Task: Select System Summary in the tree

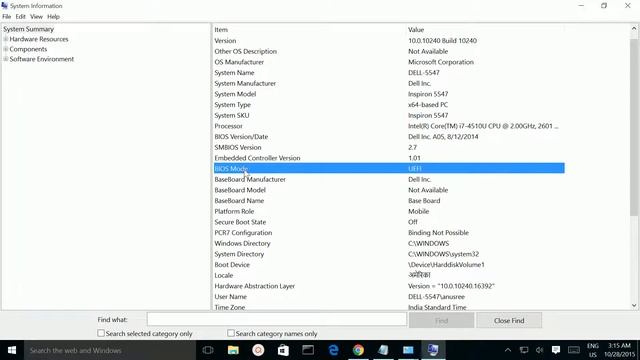Action: click(x=29, y=29)
